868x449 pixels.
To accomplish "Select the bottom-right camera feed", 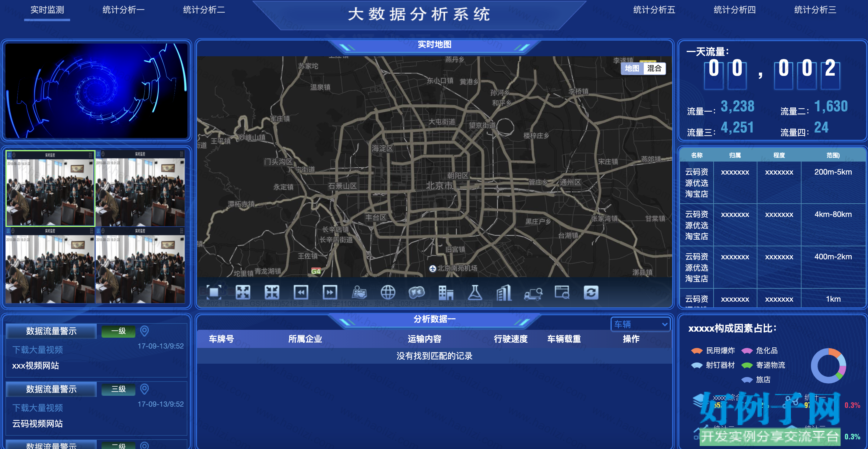I will coord(140,265).
